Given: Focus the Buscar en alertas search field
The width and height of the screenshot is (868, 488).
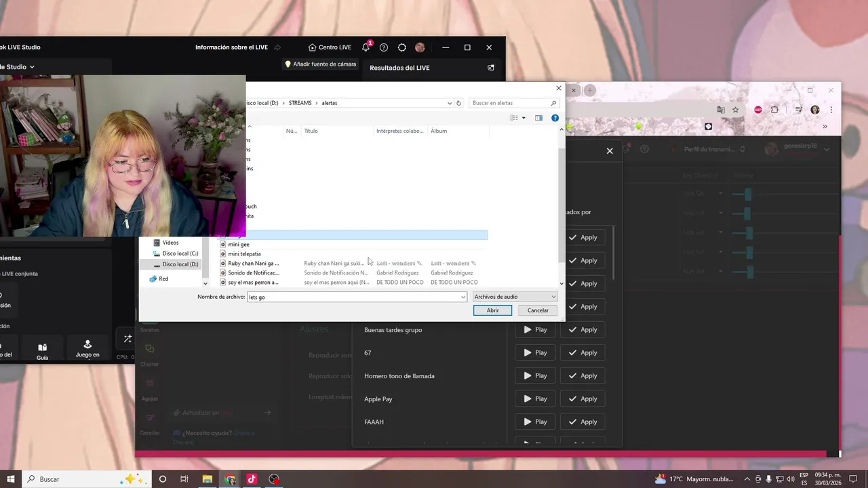Looking at the screenshot, I should point(514,103).
